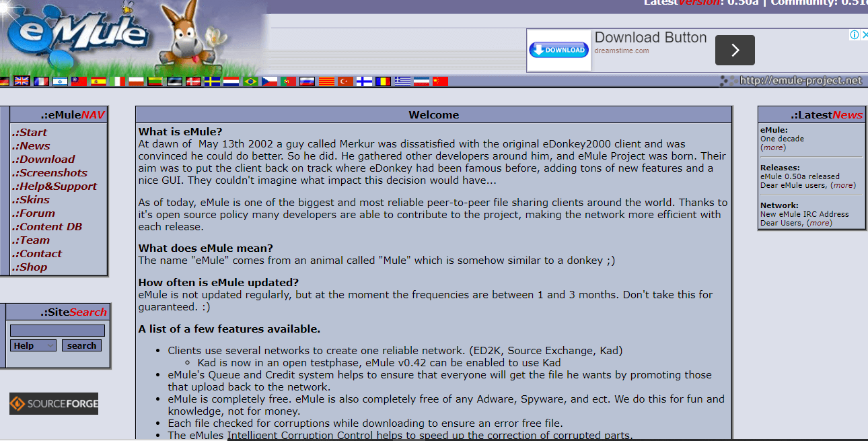
Task: Select the Brazilian flag language icon
Action: pyautogui.click(x=250, y=81)
